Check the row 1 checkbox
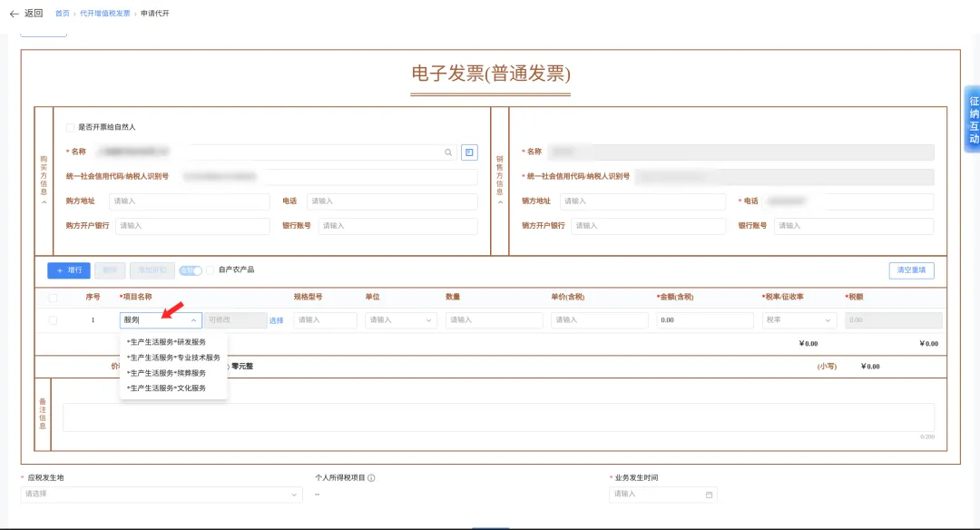The width and height of the screenshot is (980, 530). coord(54,320)
